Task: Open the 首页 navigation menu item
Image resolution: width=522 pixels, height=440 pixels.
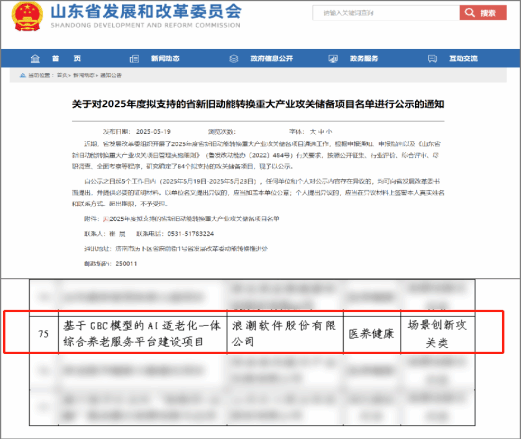Action: coord(66,59)
